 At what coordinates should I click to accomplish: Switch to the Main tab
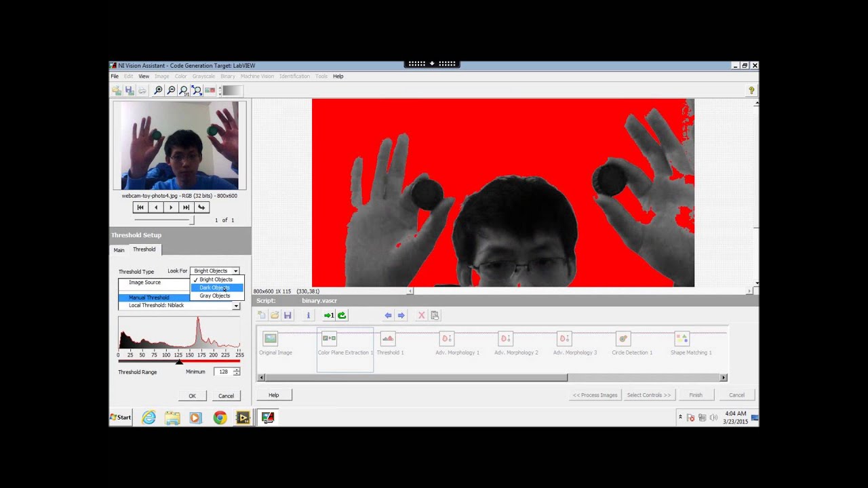[119, 250]
